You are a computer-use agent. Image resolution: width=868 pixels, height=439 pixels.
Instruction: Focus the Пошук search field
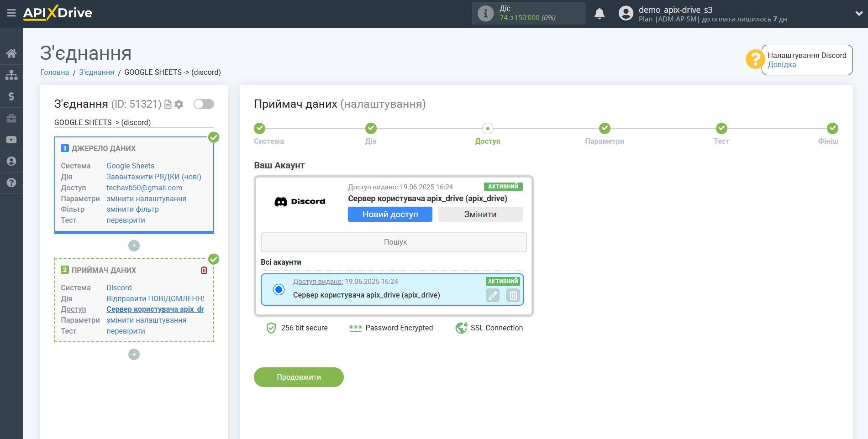click(394, 242)
